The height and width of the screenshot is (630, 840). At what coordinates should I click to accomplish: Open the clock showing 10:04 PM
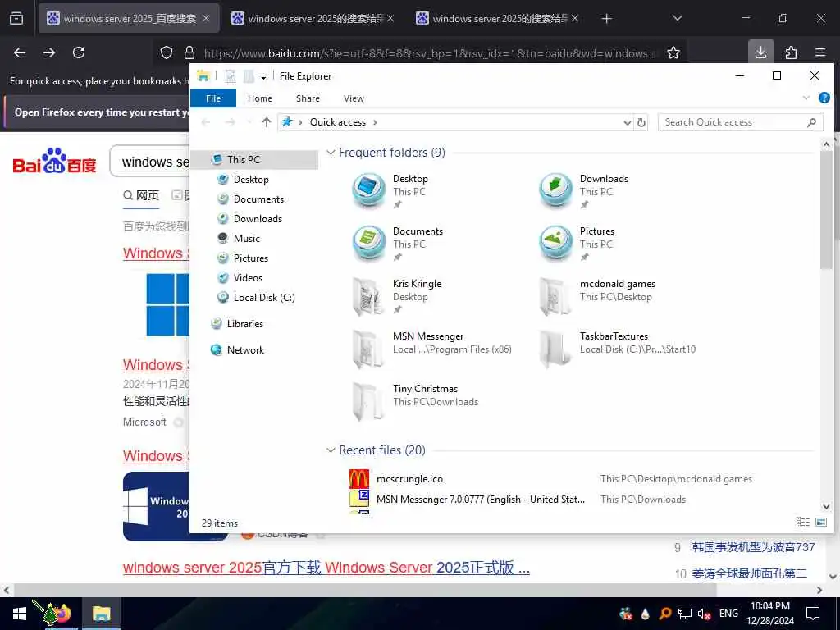tap(770, 614)
